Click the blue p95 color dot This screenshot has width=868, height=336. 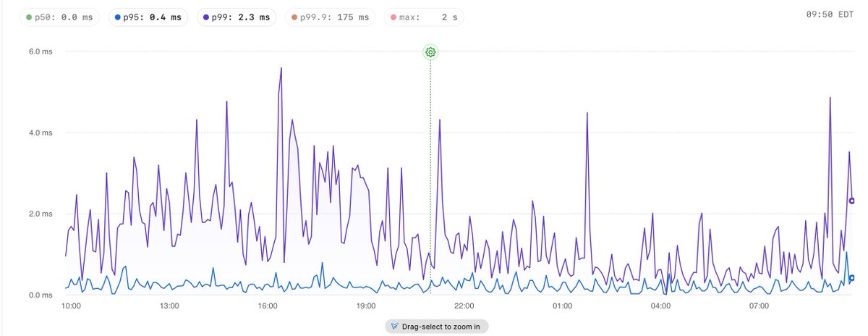click(x=117, y=17)
